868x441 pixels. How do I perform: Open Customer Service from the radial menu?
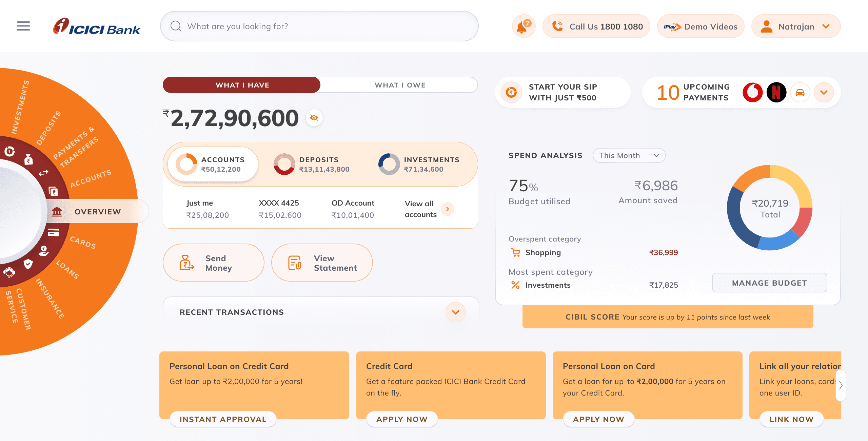pos(9,271)
